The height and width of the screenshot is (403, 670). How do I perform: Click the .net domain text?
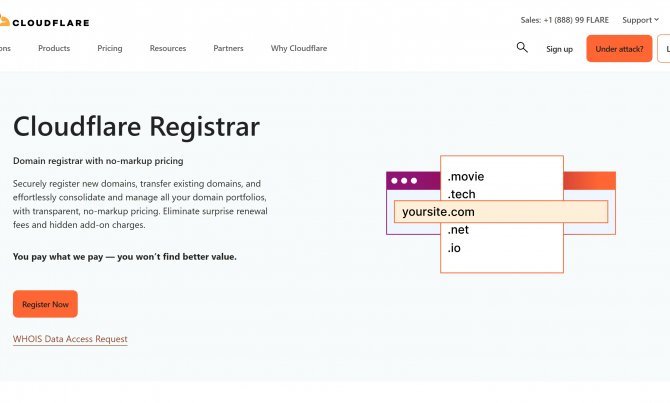pos(458,230)
